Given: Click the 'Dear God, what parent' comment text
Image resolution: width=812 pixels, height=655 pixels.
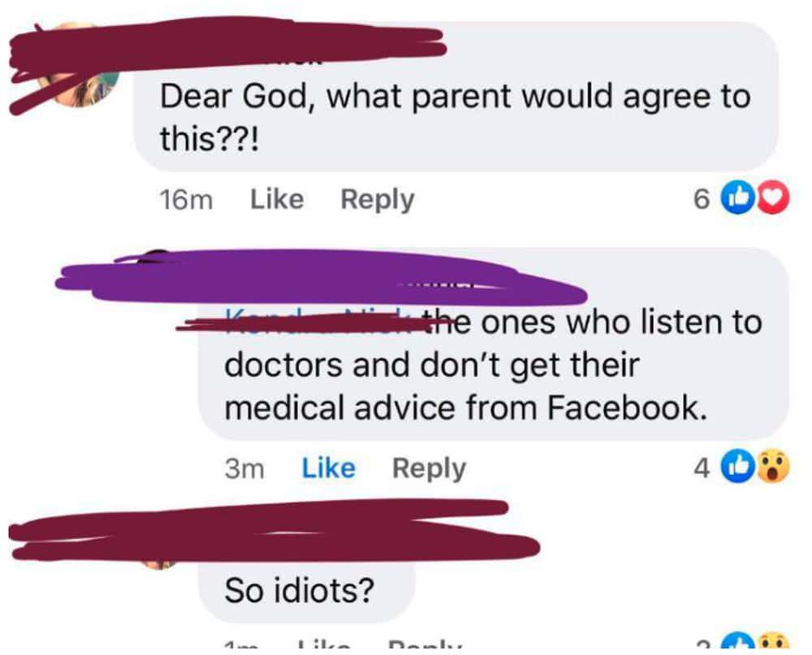Looking at the screenshot, I should coord(455,118).
